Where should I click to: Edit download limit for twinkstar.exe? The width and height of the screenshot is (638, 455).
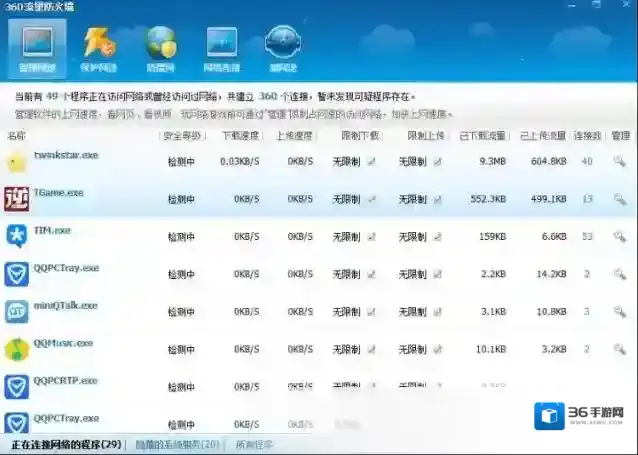pos(371,162)
